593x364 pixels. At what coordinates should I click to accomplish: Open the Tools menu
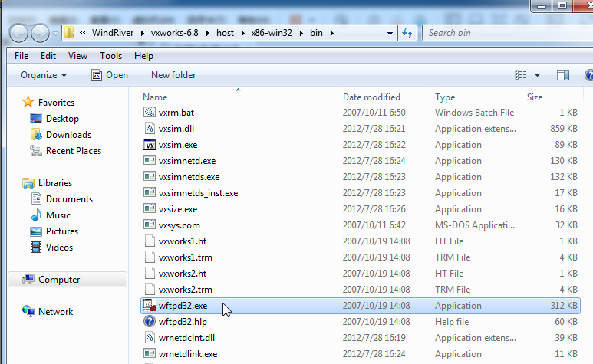pyautogui.click(x=110, y=56)
